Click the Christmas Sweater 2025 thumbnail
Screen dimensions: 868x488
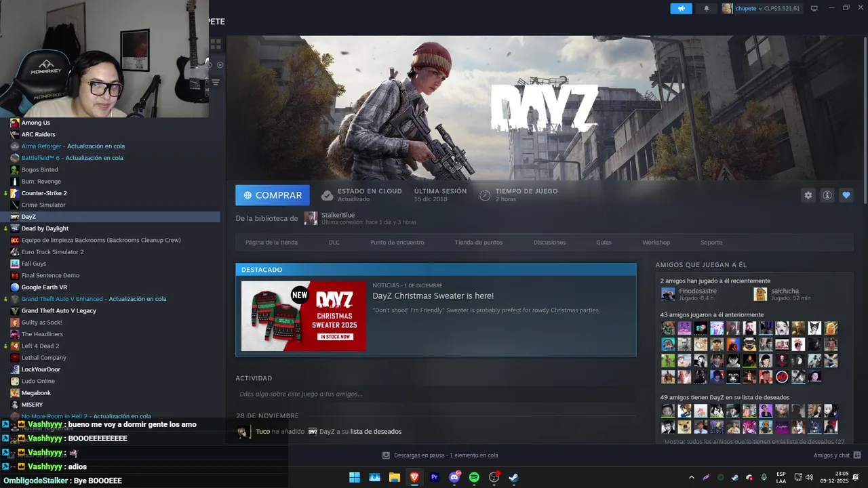304,316
